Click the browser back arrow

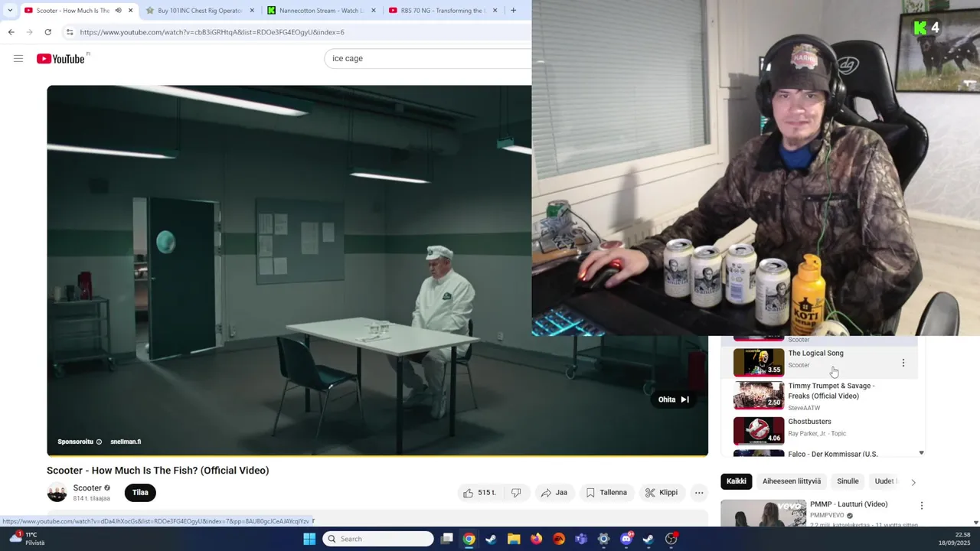pyautogui.click(x=11, y=32)
